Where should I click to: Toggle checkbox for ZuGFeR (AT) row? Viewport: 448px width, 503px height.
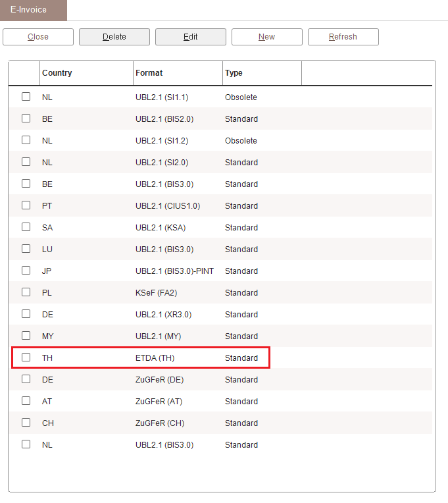tap(26, 401)
